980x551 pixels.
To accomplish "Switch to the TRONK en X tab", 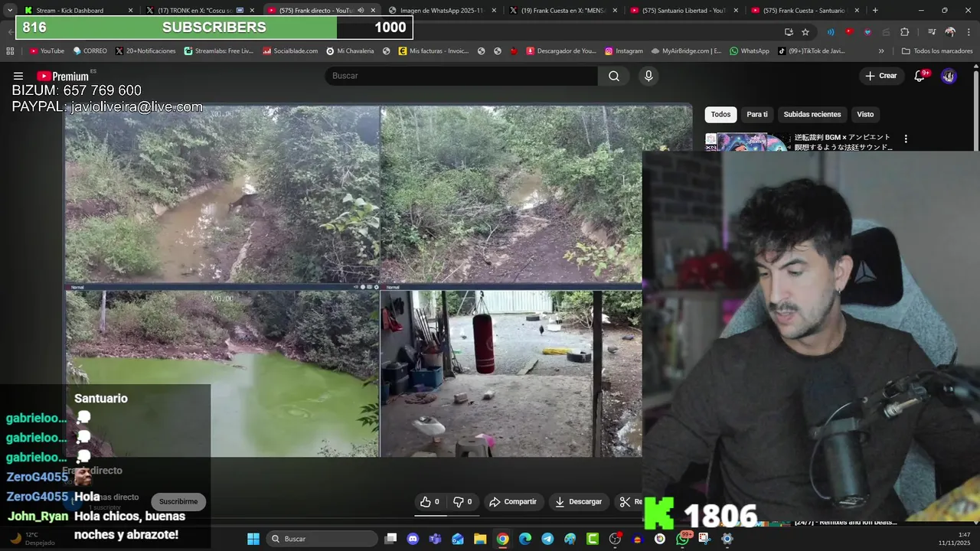I will pos(201,11).
